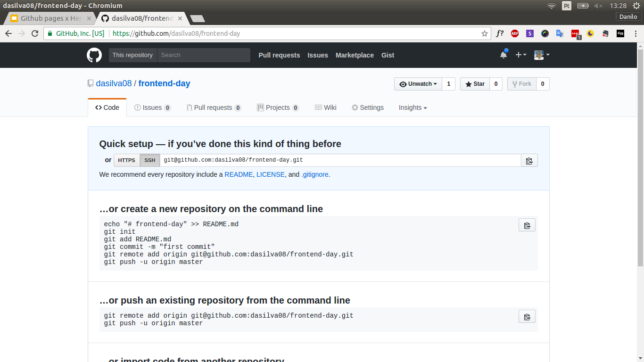The height and width of the screenshot is (362, 644).
Task: Open the repository Pull requests tab
Action: (x=214, y=107)
